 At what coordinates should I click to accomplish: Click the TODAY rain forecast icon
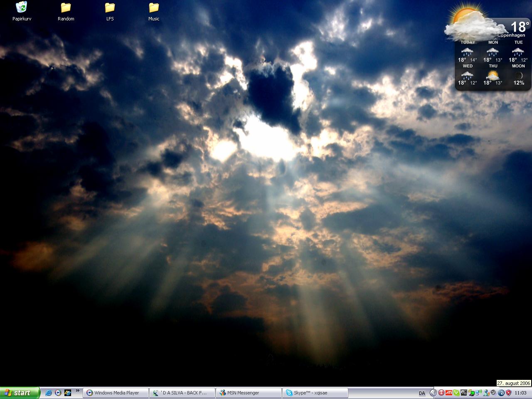click(468, 52)
